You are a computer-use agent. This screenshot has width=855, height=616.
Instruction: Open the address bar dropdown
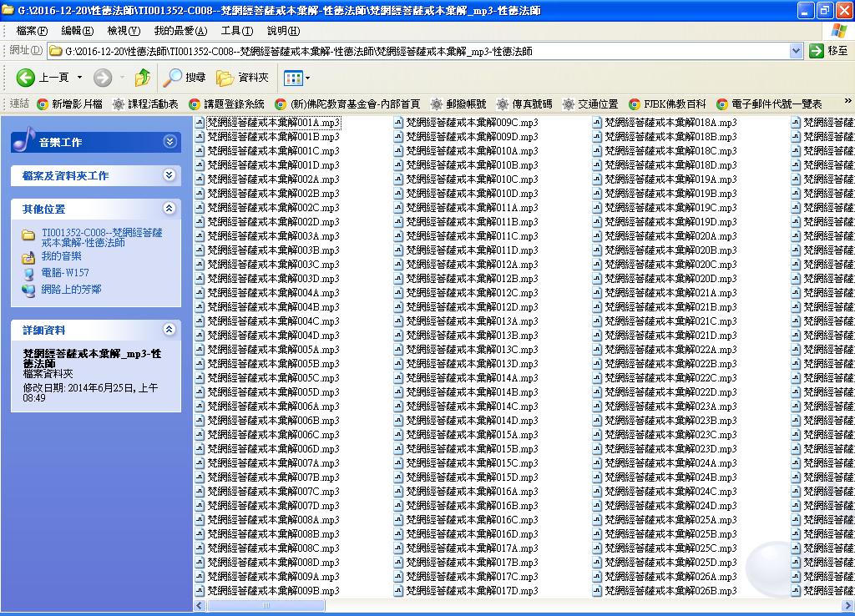(796, 51)
